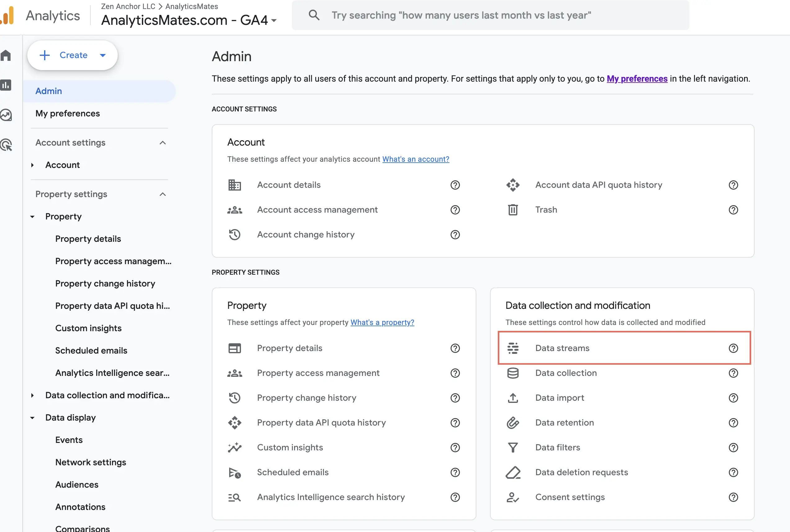Open Property change history in the sidebar
Screen dimensions: 790x532
[x=105, y=284]
